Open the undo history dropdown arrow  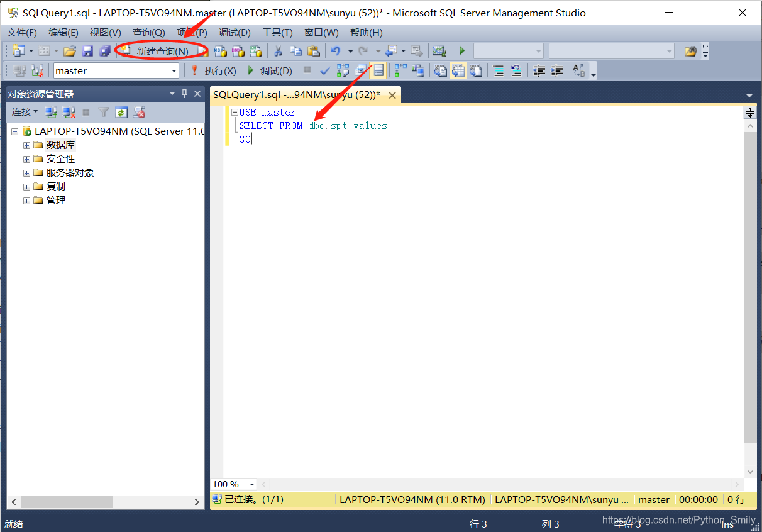point(350,51)
